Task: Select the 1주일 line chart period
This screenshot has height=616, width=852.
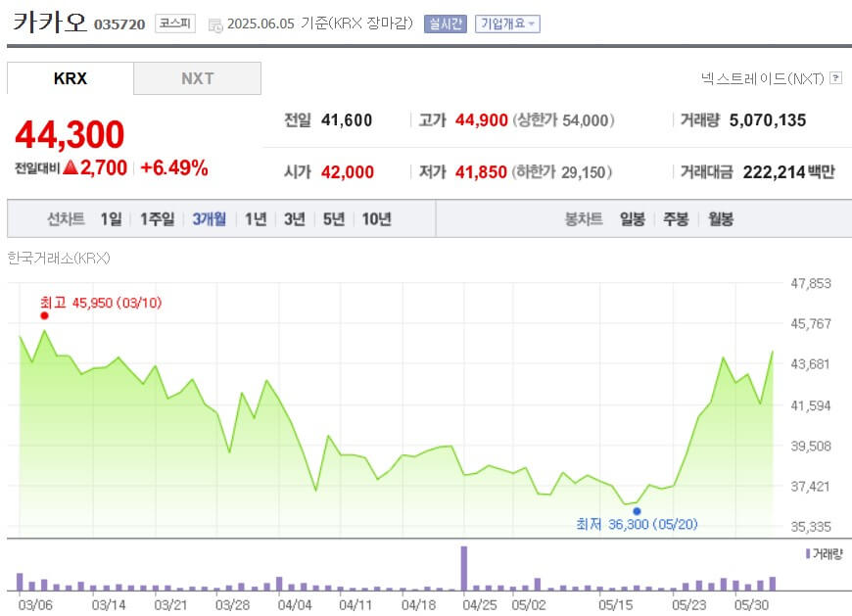Action: tap(157, 219)
